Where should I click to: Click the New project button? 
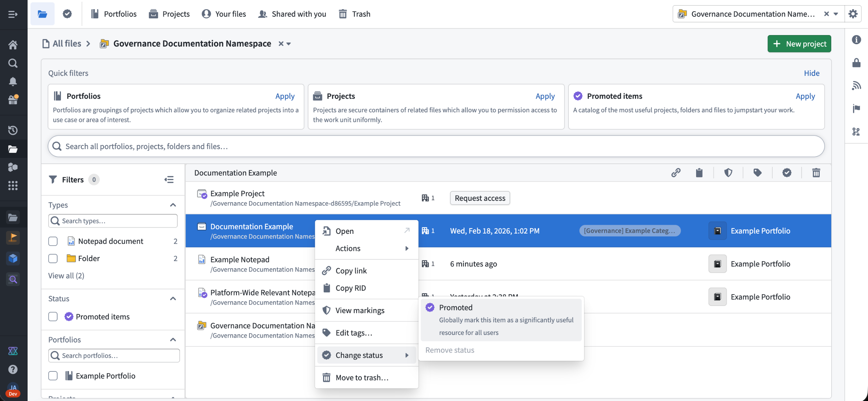click(x=799, y=43)
